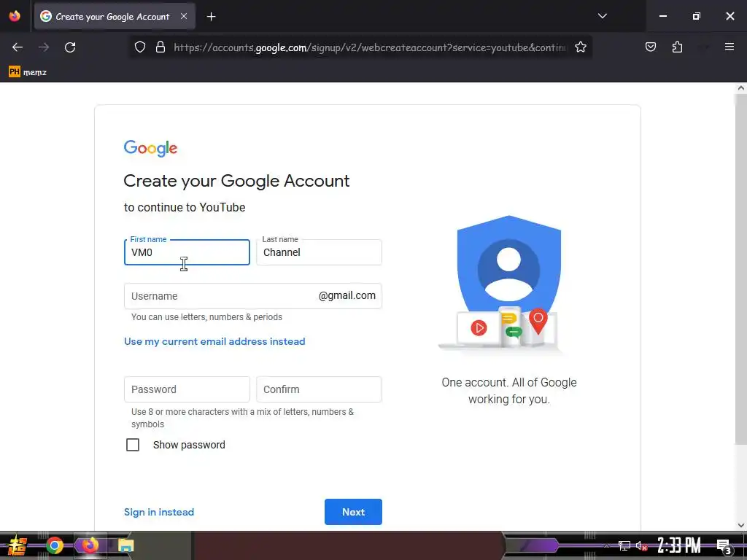Reload the current page
747x560 pixels.
70,47
